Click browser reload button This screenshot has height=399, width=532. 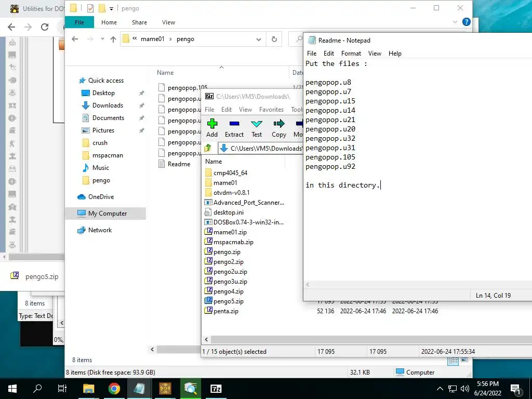point(45,27)
